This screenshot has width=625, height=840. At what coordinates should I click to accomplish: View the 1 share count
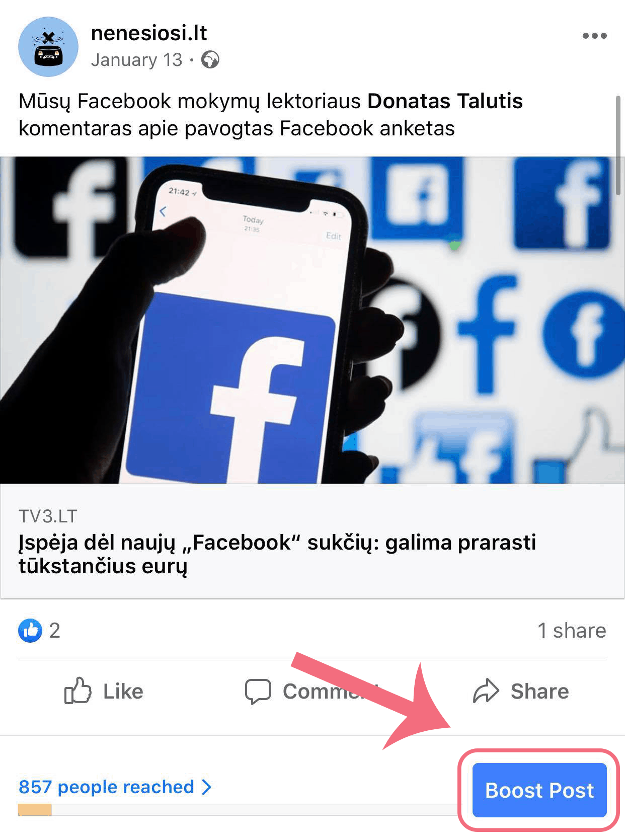pyautogui.click(x=572, y=631)
